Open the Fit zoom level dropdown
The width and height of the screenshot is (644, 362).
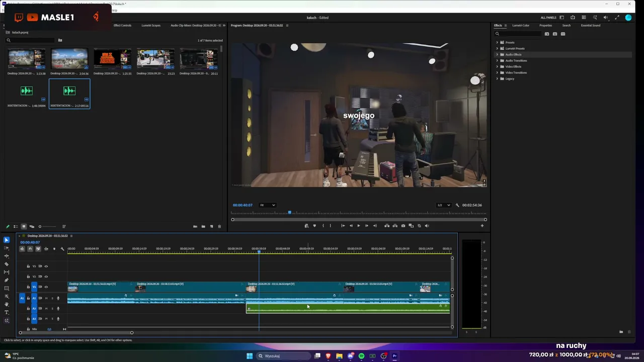tap(267, 205)
